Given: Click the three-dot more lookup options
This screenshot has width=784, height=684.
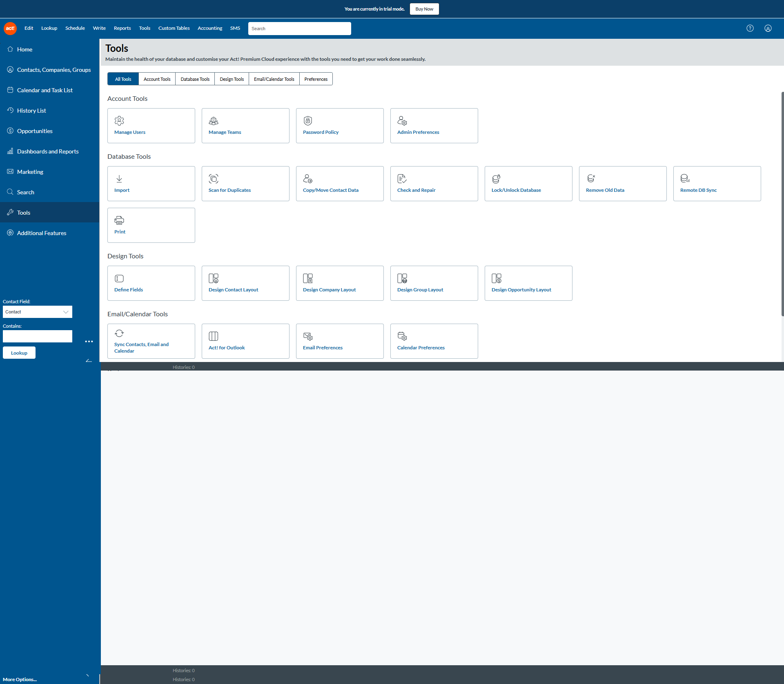Looking at the screenshot, I should click(89, 342).
